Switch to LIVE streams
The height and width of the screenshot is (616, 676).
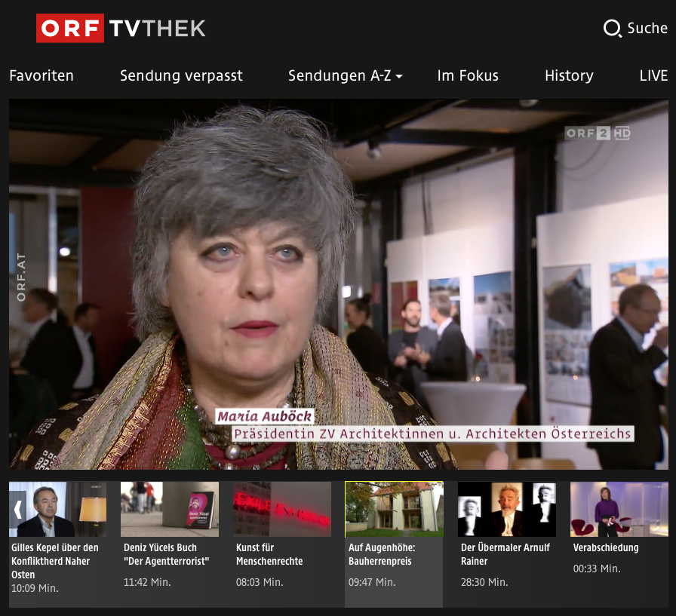tap(653, 75)
